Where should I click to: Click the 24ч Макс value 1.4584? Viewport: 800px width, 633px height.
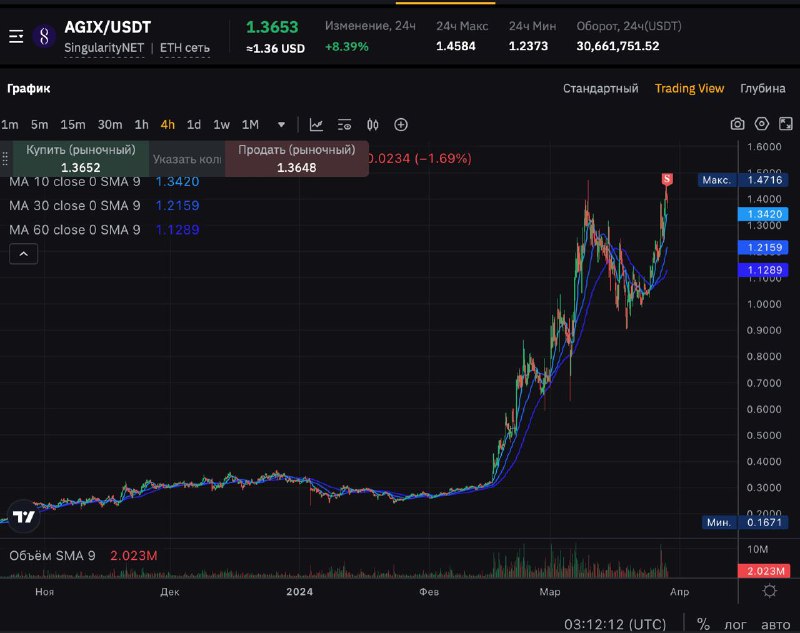456,46
